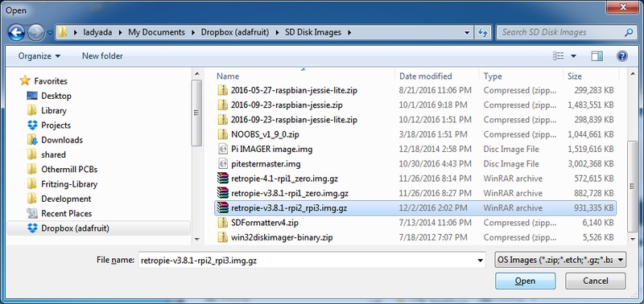The image size is (644, 304).
Task: Click WinRAR icon of retropie-4.1-rpi1_zero.img.gz
Action: tap(222, 179)
